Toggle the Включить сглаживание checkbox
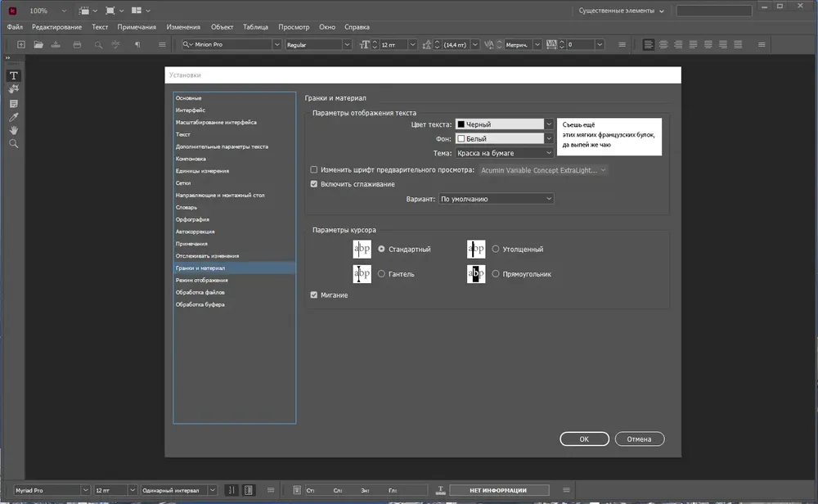Image resolution: width=818 pixels, height=504 pixels. 313,183
